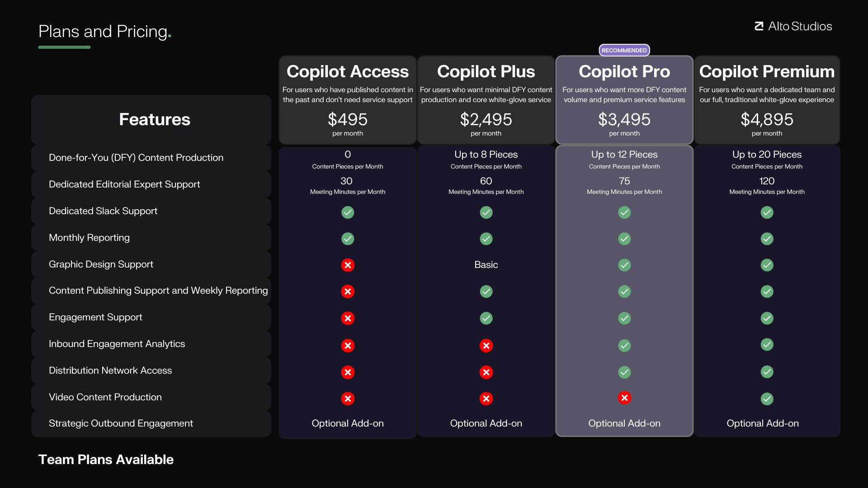This screenshot has height=488, width=868.
Task: Click the RECOMMENDED badge above Copilot Pro
Action: (x=624, y=50)
